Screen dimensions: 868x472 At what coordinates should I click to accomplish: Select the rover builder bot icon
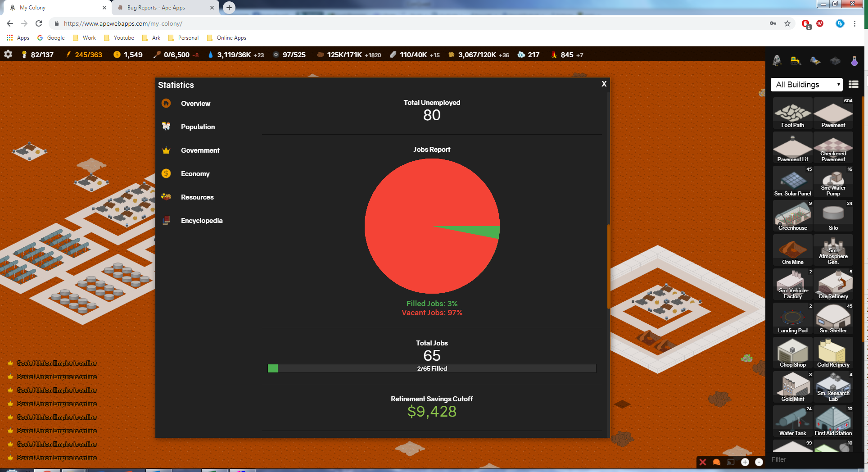815,61
